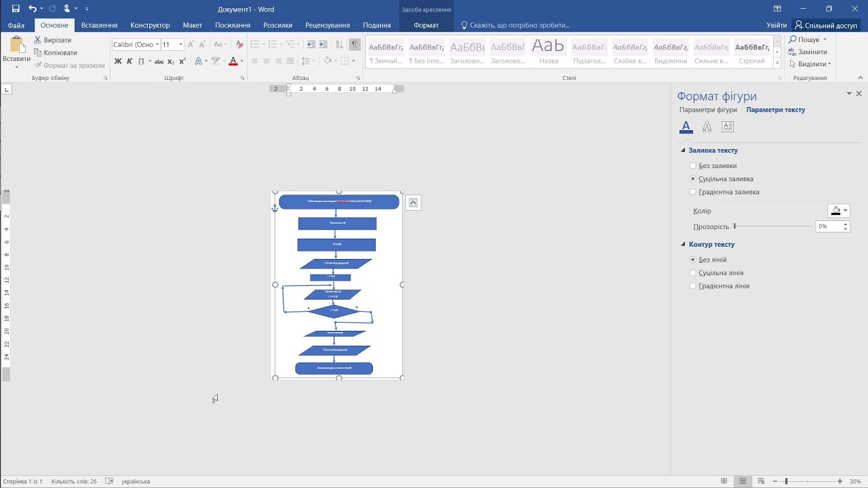
Task: Select the Градієнтна заливка radio option
Action: point(692,192)
